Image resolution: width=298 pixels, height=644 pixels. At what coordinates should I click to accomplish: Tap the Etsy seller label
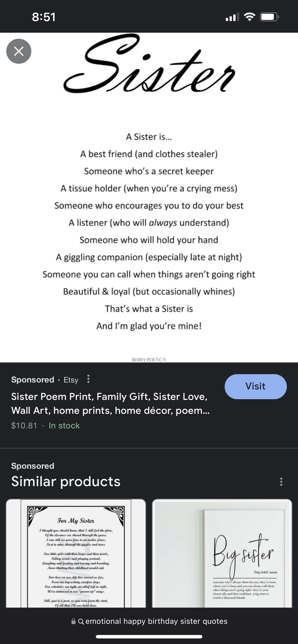point(71,380)
